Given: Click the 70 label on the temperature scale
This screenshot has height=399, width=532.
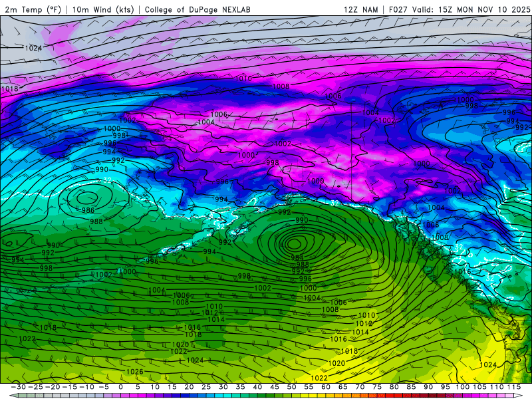Looking at the screenshot, I should coord(360,387).
